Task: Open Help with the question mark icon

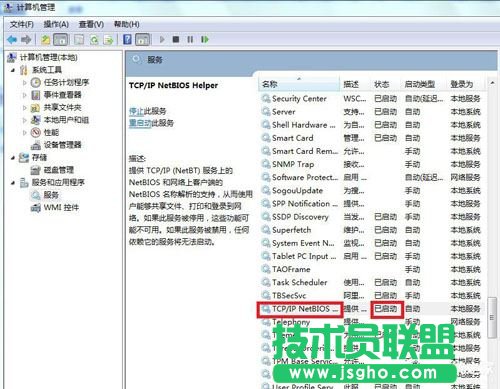Action: (127, 39)
